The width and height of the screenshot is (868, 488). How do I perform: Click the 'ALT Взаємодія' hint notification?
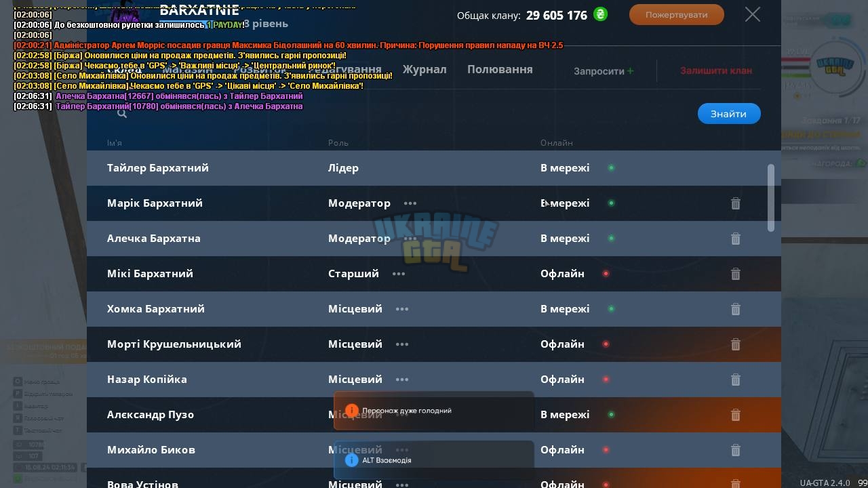pos(434,460)
